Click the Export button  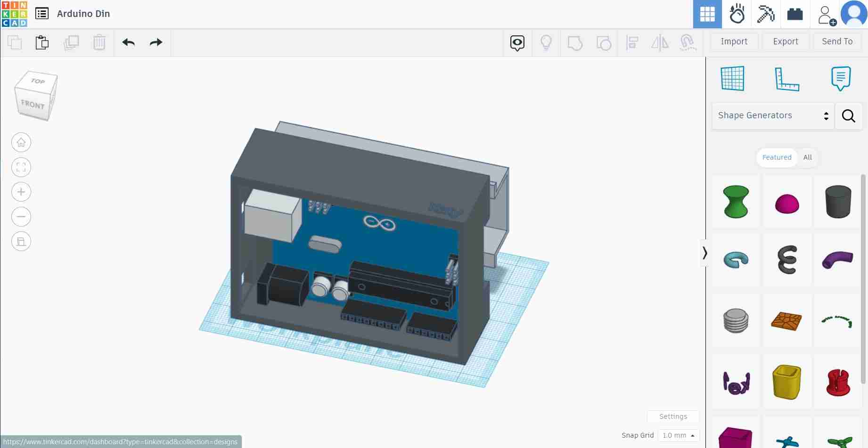tap(785, 41)
